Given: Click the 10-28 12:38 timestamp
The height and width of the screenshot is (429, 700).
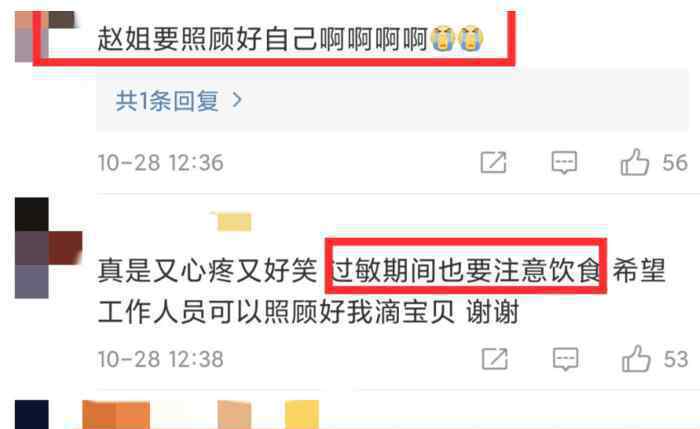Looking at the screenshot, I should [160, 359].
